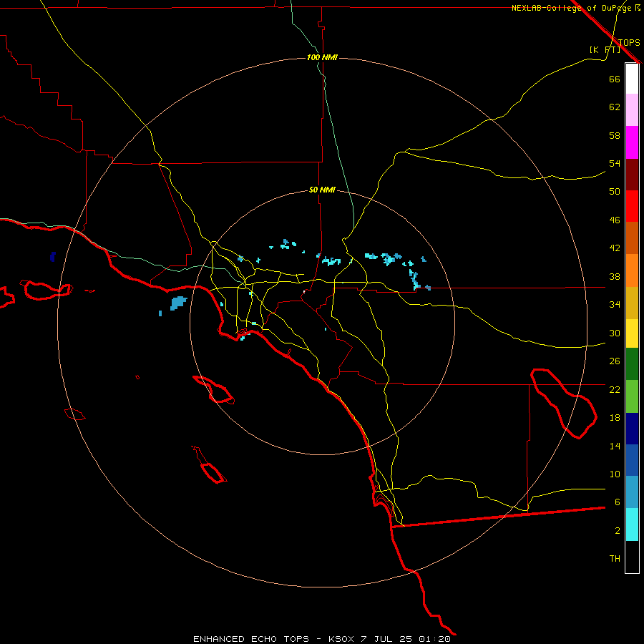Select the bright red legend swatch
The height and width of the screenshot is (644, 644).
[632, 206]
